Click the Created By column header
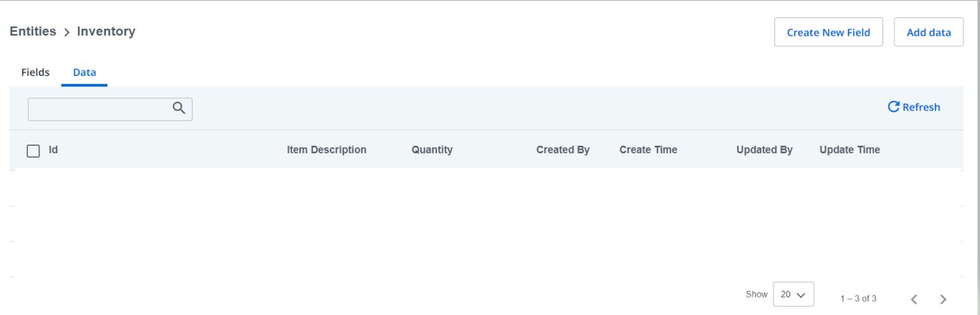Image resolution: width=980 pixels, height=315 pixels. click(563, 150)
